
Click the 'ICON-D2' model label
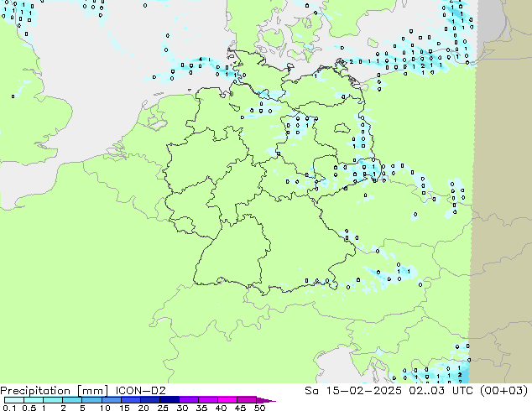pos(140,391)
